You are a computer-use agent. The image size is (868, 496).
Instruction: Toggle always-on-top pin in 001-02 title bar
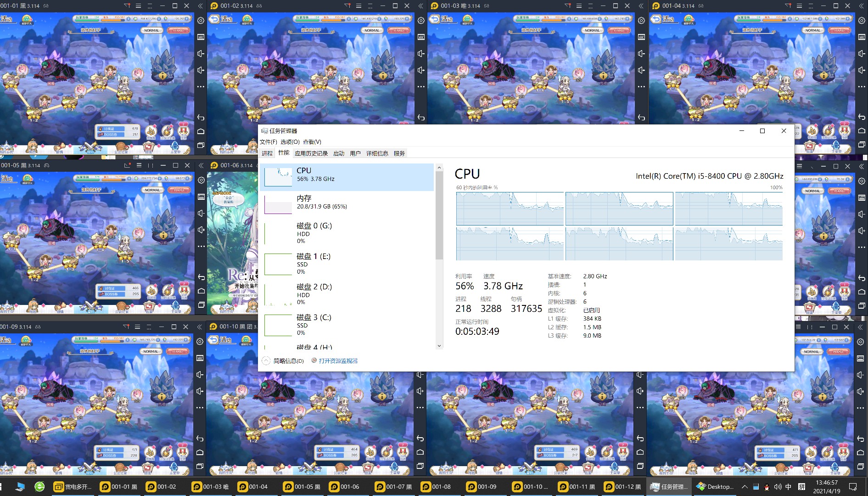pos(347,6)
